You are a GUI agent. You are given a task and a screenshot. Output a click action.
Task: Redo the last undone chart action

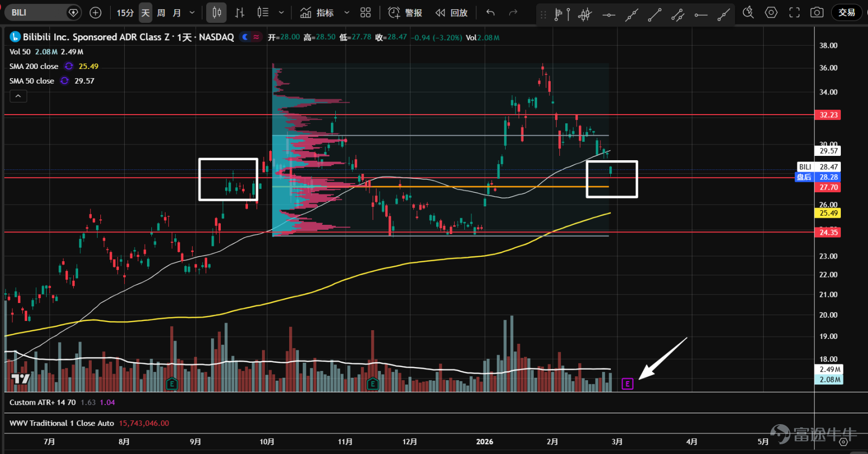pyautogui.click(x=513, y=12)
